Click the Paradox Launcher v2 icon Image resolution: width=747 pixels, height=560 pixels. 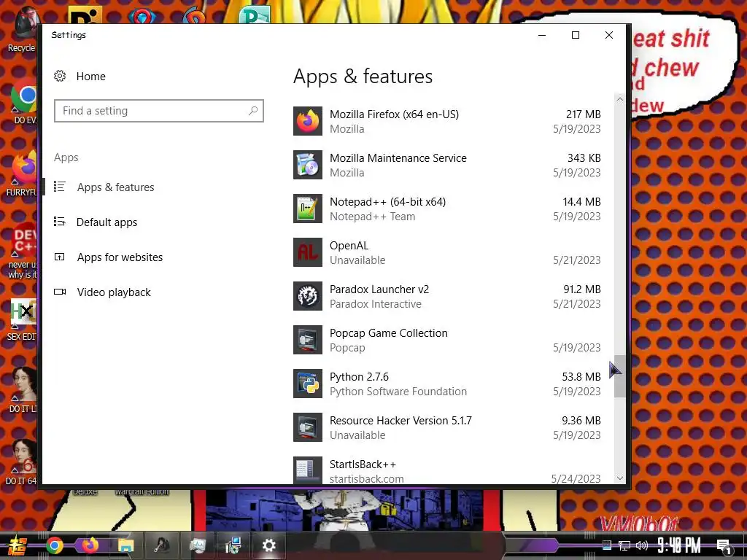tap(307, 296)
